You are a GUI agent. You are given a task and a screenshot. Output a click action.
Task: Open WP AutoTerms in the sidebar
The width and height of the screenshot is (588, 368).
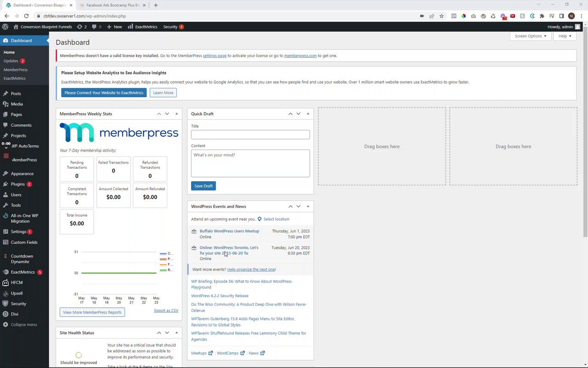[x=24, y=146]
